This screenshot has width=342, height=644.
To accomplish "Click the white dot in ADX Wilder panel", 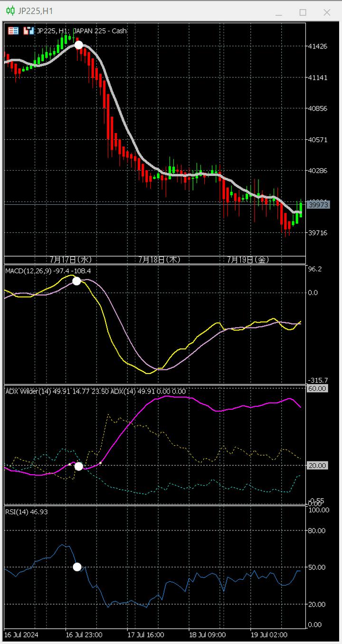I will [79, 466].
